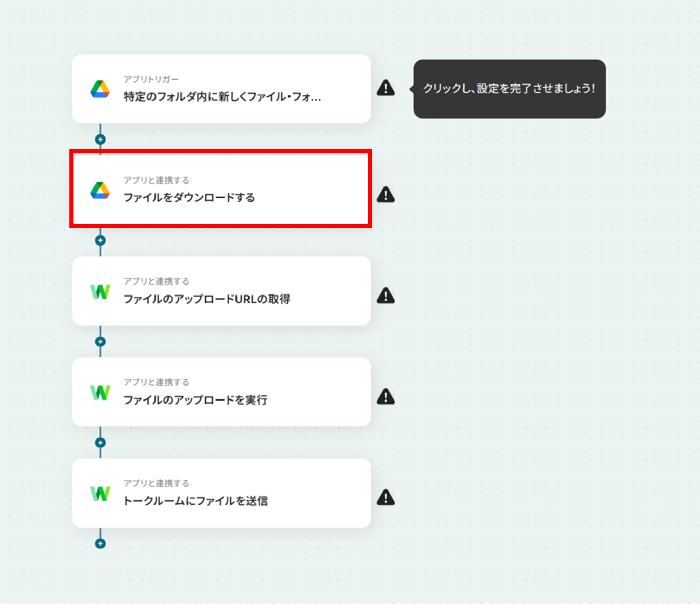The image size is (700, 604).
Task: Open the ファイルをダウンロードする step
Action: click(x=221, y=190)
